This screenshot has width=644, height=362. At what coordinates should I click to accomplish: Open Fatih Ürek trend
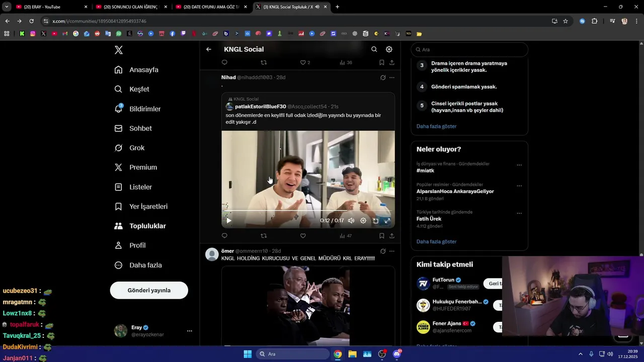[429, 219]
